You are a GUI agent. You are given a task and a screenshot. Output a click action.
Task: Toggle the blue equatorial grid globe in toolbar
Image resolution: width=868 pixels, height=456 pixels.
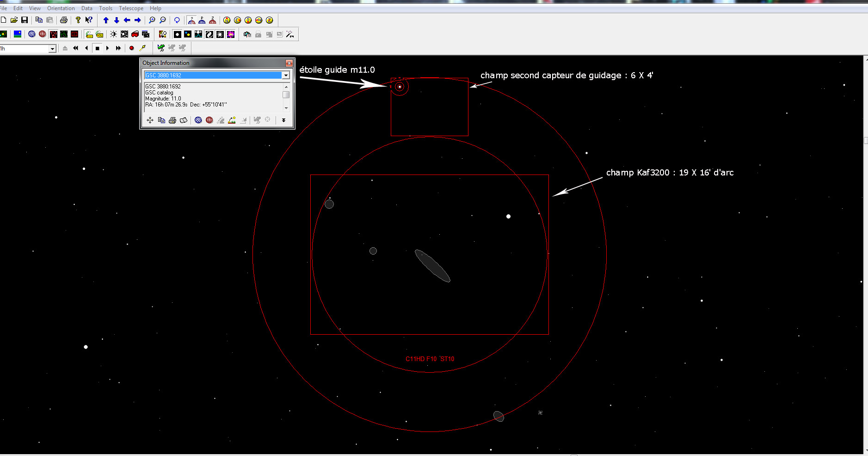[x=31, y=34]
